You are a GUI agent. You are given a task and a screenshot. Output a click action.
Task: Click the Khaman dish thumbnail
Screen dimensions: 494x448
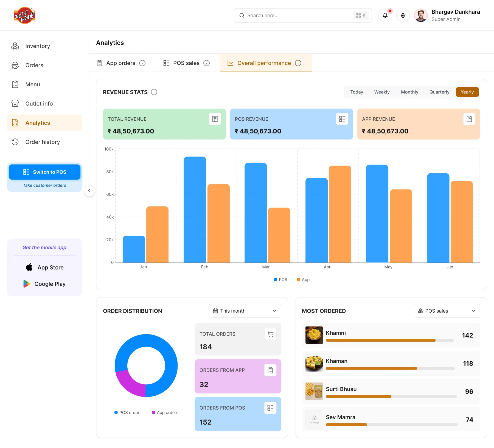pyautogui.click(x=314, y=363)
